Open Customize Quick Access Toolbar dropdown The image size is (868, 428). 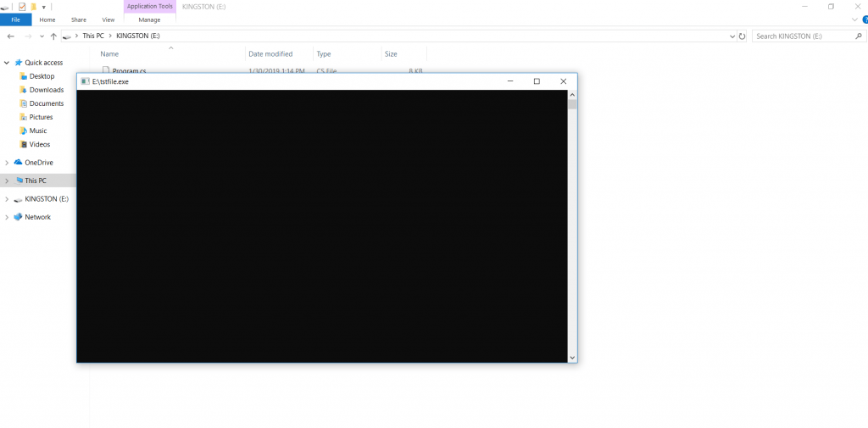tap(44, 7)
